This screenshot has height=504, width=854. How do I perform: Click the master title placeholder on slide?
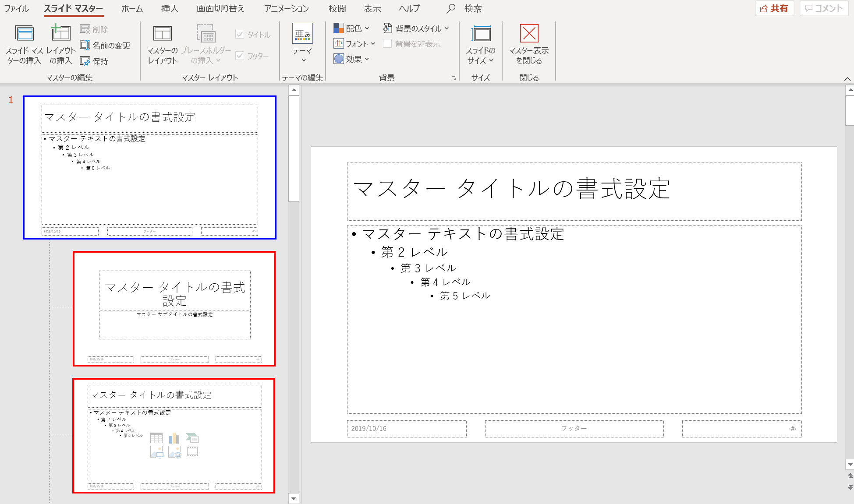click(574, 191)
